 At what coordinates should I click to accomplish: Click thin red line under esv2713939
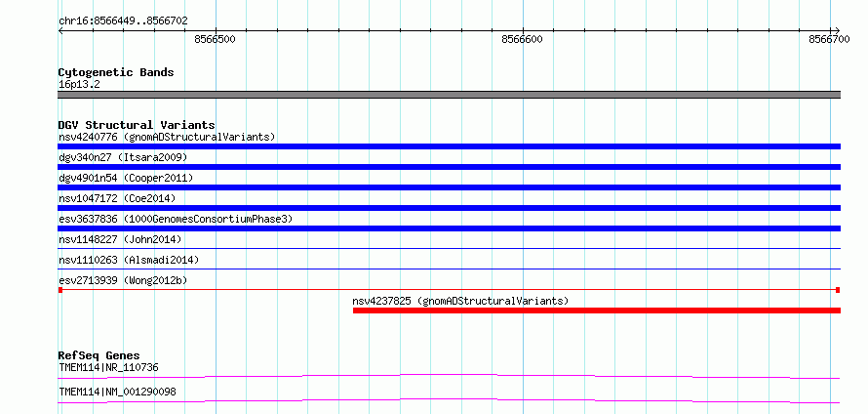pos(449,290)
